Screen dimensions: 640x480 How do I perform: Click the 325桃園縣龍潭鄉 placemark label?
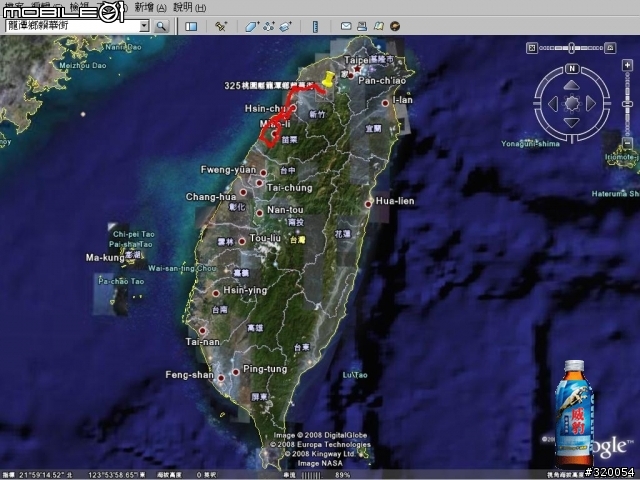pos(269,86)
